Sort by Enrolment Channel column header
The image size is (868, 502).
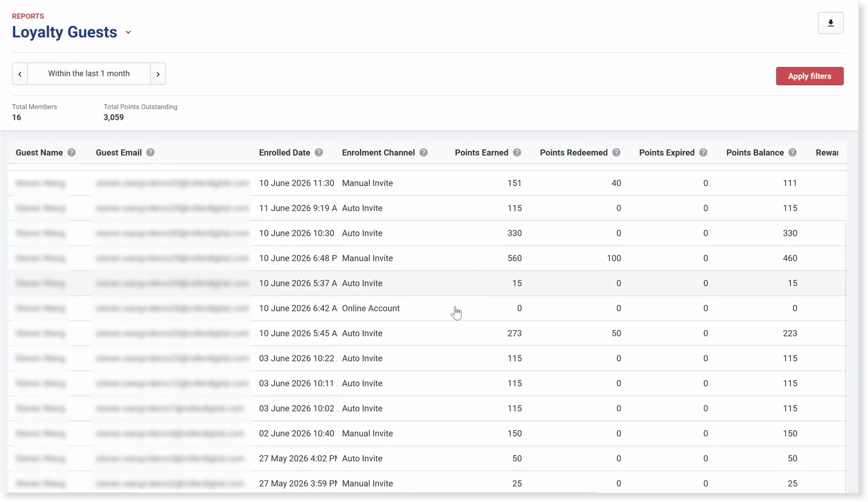(x=378, y=153)
